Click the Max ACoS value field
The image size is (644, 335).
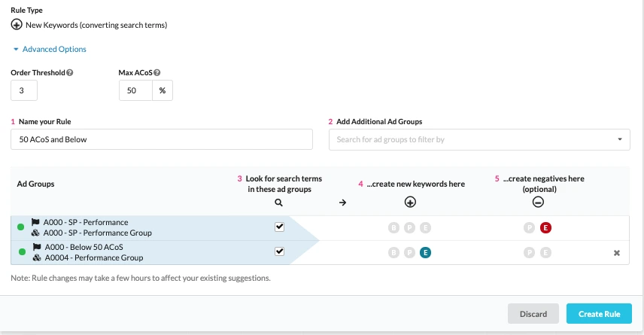(x=135, y=90)
